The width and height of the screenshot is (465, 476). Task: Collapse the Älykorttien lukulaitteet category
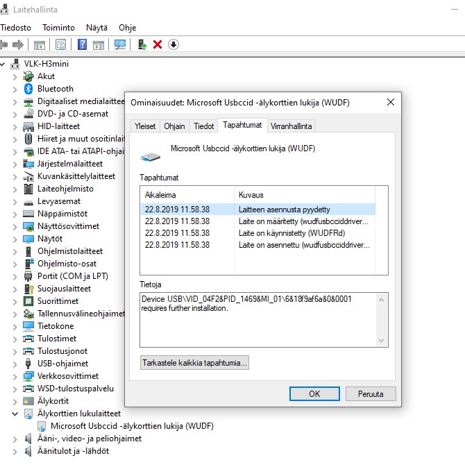pyautogui.click(x=15, y=414)
